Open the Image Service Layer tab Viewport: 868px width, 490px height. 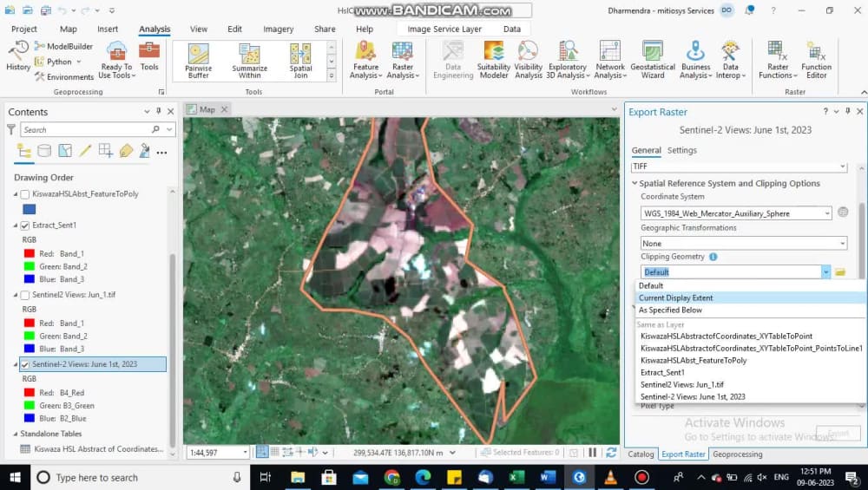point(444,29)
